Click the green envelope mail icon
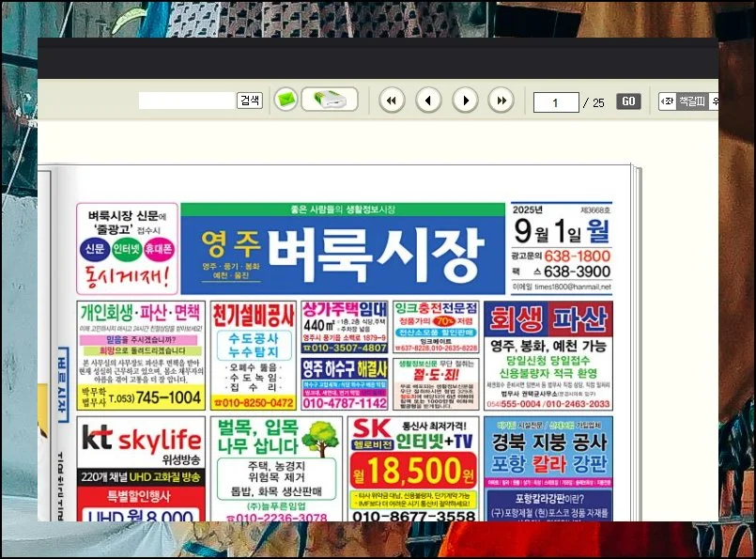This screenshot has width=756, height=559. pos(285,100)
